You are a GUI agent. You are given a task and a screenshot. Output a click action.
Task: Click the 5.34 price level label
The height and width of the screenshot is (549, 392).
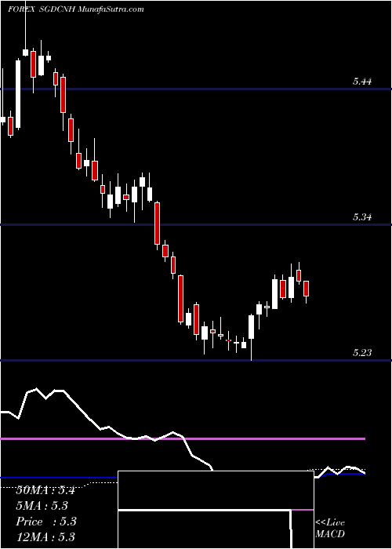click(362, 217)
